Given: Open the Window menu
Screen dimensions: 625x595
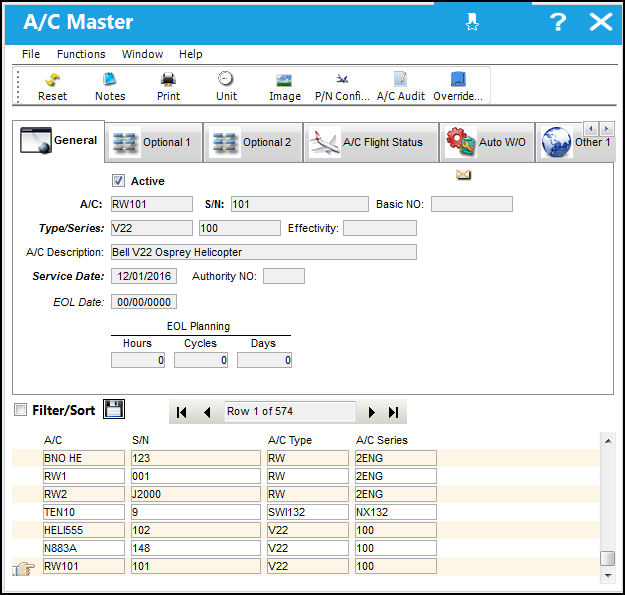Looking at the screenshot, I should (x=142, y=54).
